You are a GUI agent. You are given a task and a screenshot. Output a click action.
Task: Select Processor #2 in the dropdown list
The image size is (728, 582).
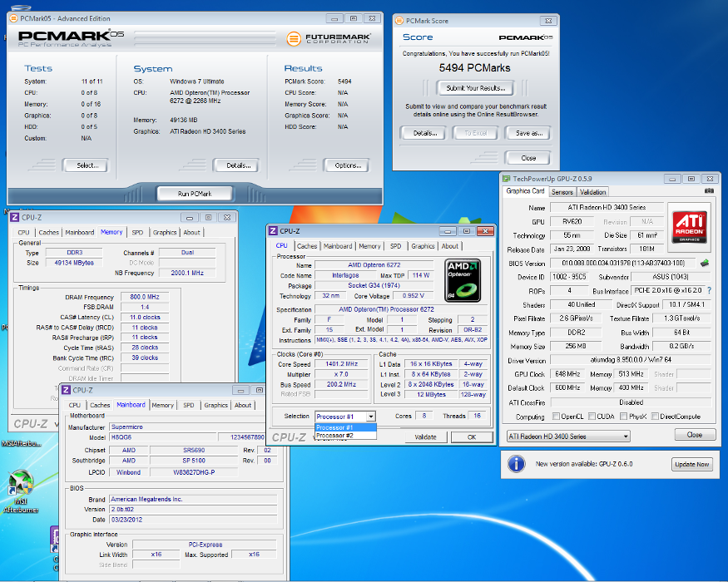tap(345, 436)
